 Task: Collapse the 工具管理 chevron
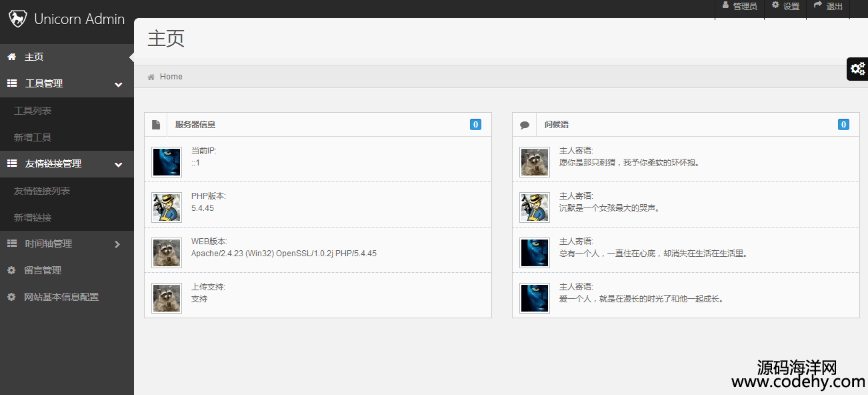coord(118,85)
